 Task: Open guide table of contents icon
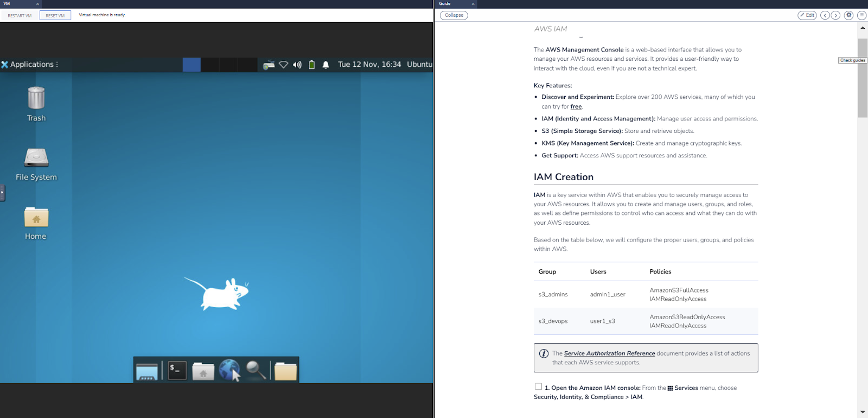tap(861, 15)
